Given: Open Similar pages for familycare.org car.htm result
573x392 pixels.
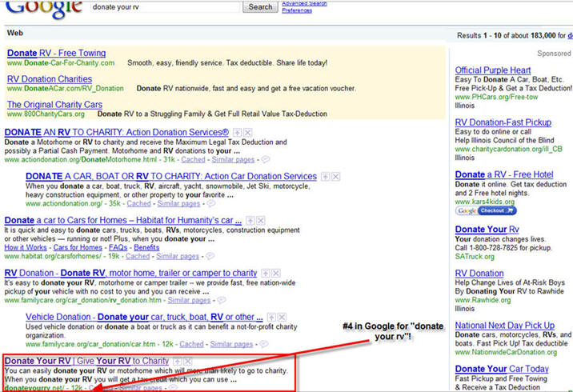Looking at the screenshot, I should click(x=231, y=344).
